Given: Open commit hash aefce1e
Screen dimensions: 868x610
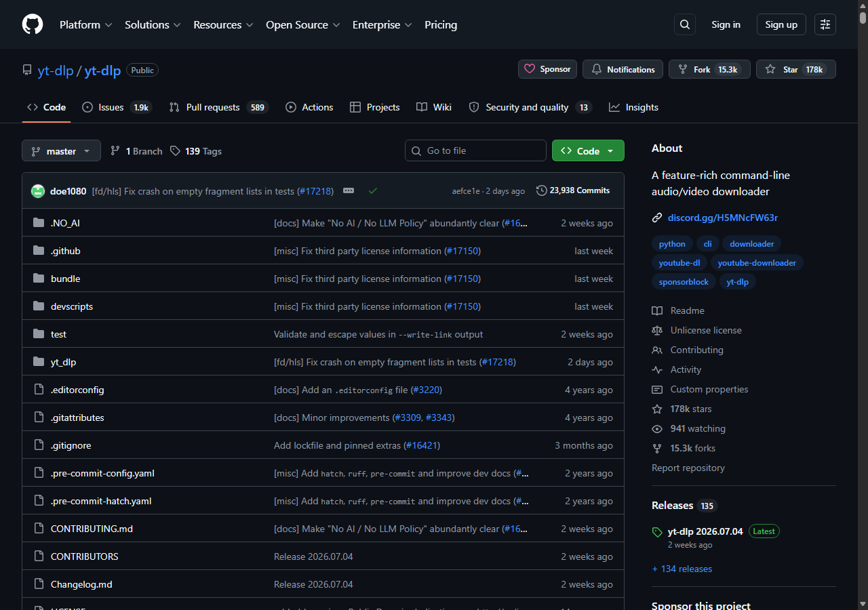Looking at the screenshot, I should (466, 191).
